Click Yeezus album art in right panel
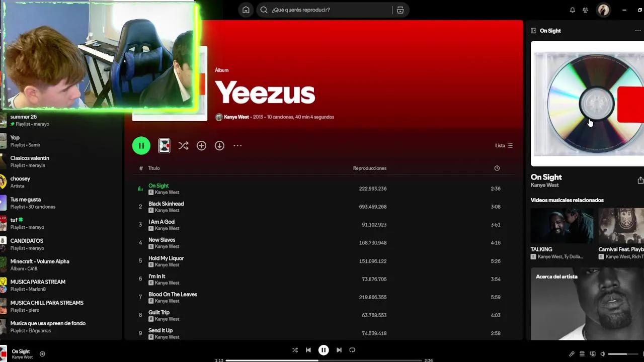Image resolution: width=644 pixels, height=362 pixels. [x=587, y=104]
